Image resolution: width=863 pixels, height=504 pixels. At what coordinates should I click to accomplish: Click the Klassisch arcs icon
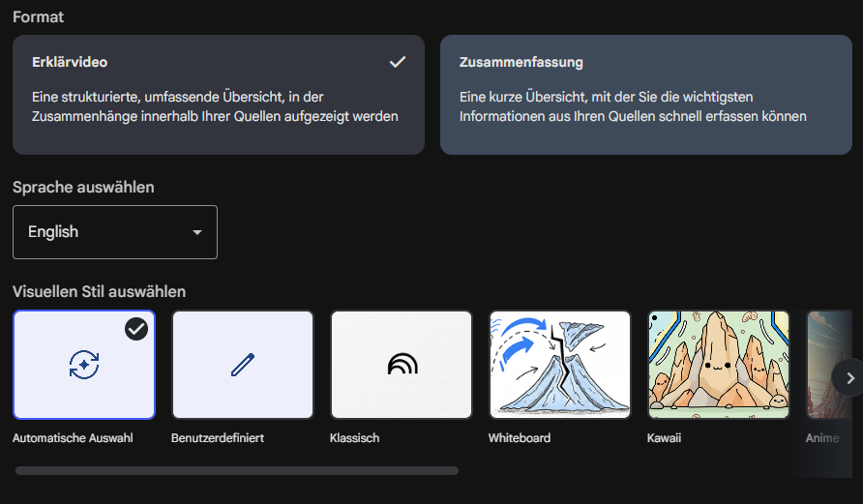tap(402, 364)
